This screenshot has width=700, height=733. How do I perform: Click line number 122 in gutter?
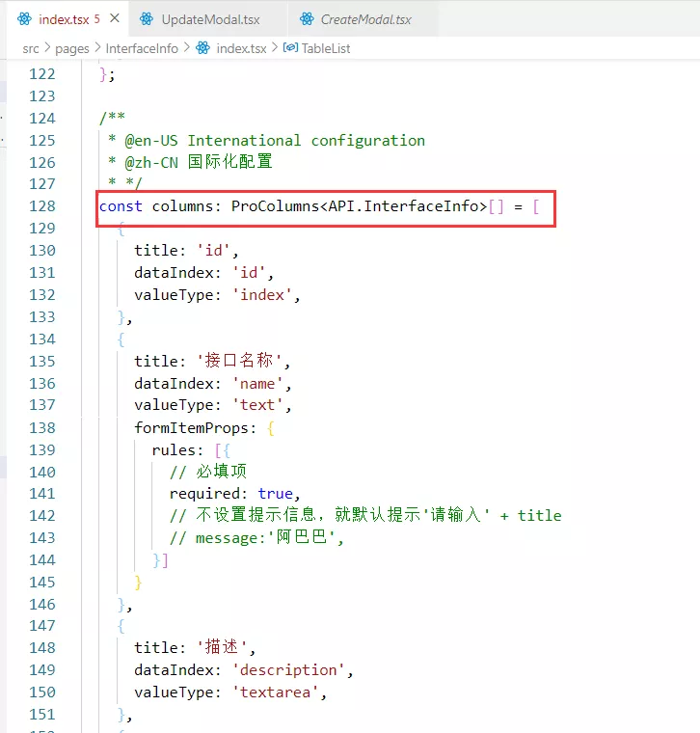(42, 74)
